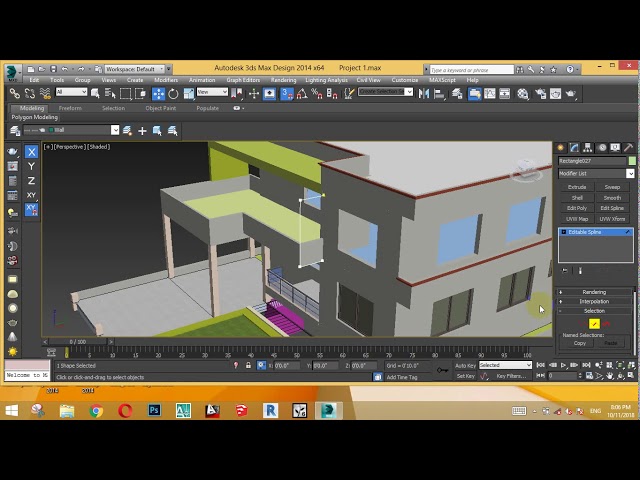Click the Pin Stack icon
The width and height of the screenshot is (640, 480).
pyautogui.click(x=564, y=271)
